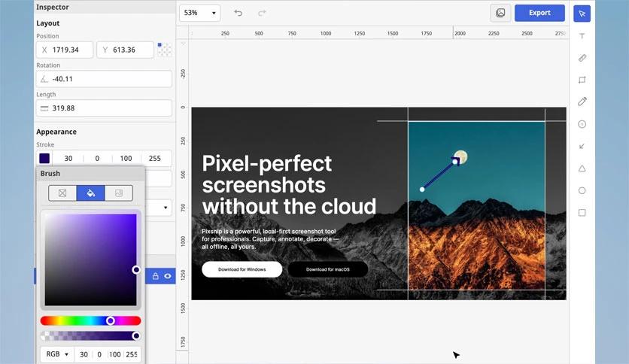629x364 pixels.
Task: Select the Text tool
Action: [x=582, y=36]
